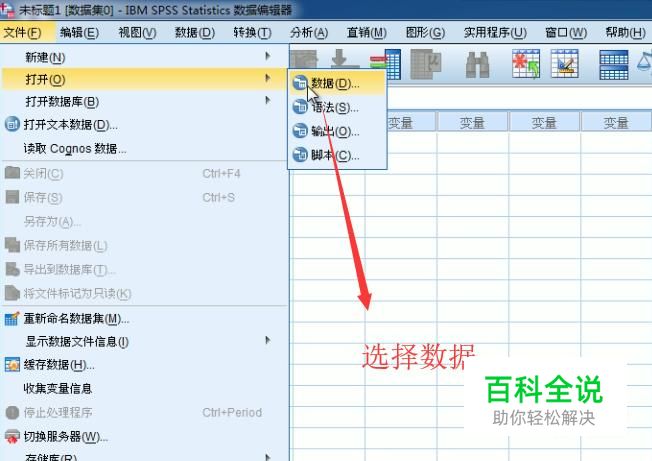Open the Utilities menu (实用程序)
The width and height of the screenshot is (652, 461).
pyautogui.click(x=495, y=32)
